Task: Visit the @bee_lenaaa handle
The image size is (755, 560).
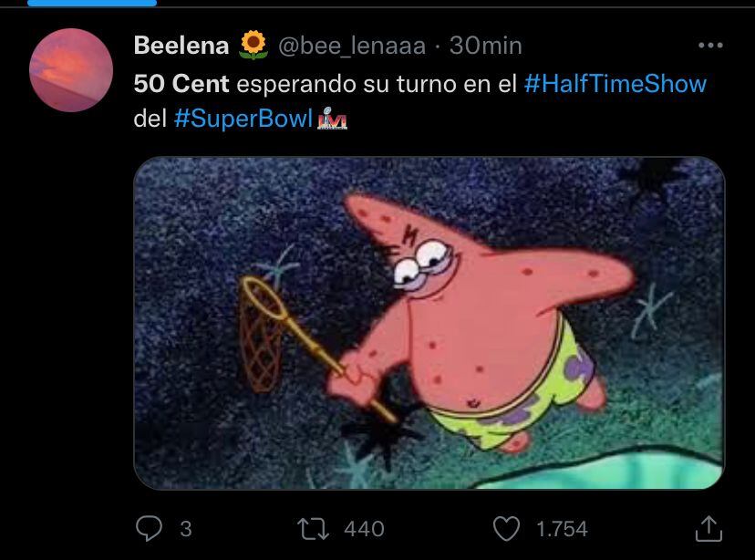Action: point(351,44)
